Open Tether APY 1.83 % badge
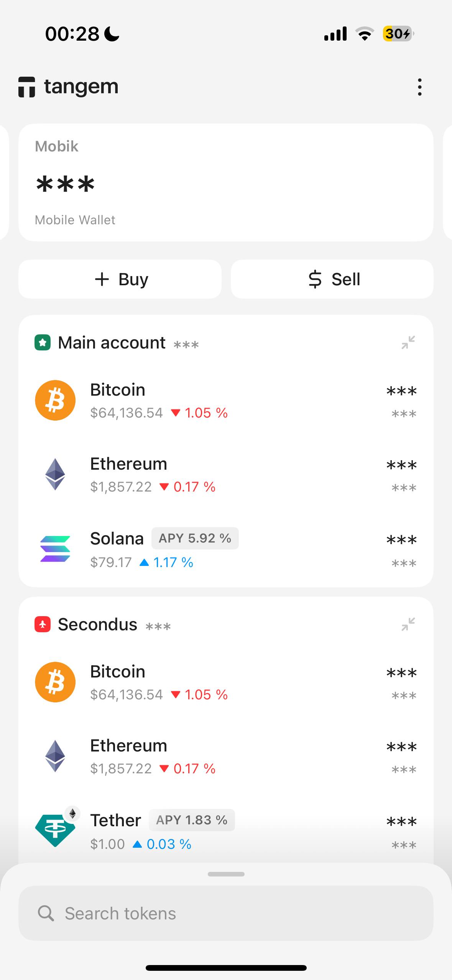452x980 pixels. [192, 820]
